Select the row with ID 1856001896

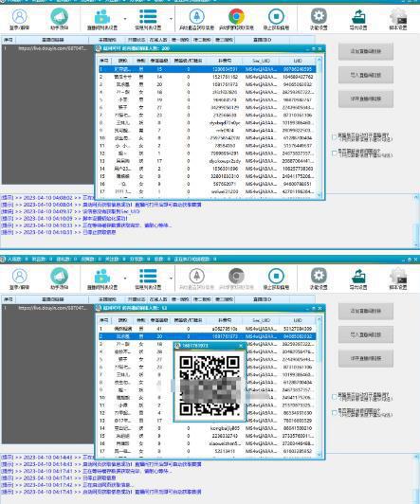[207, 169]
